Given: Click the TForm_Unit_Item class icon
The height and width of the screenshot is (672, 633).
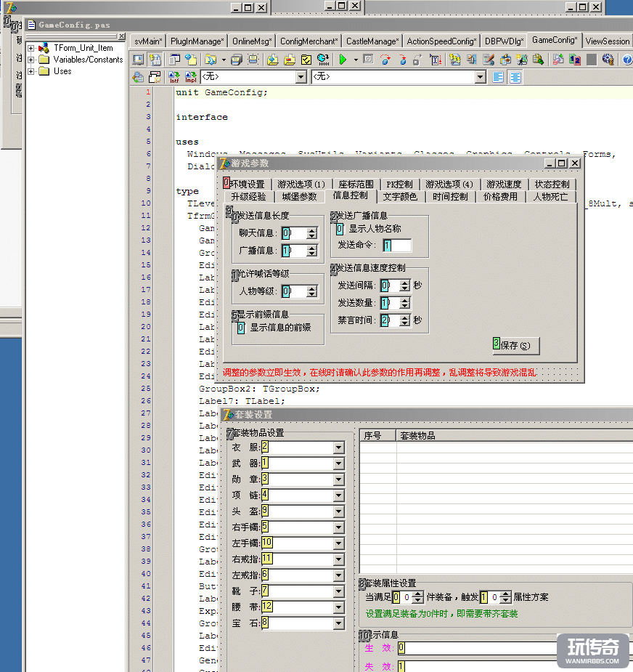Looking at the screenshot, I should click(44, 48).
